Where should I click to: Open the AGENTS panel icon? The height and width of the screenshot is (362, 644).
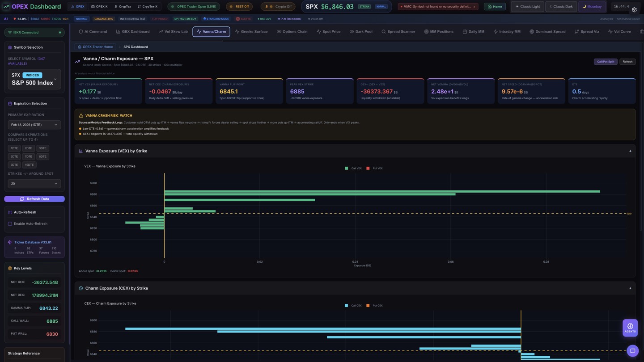point(630,328)
